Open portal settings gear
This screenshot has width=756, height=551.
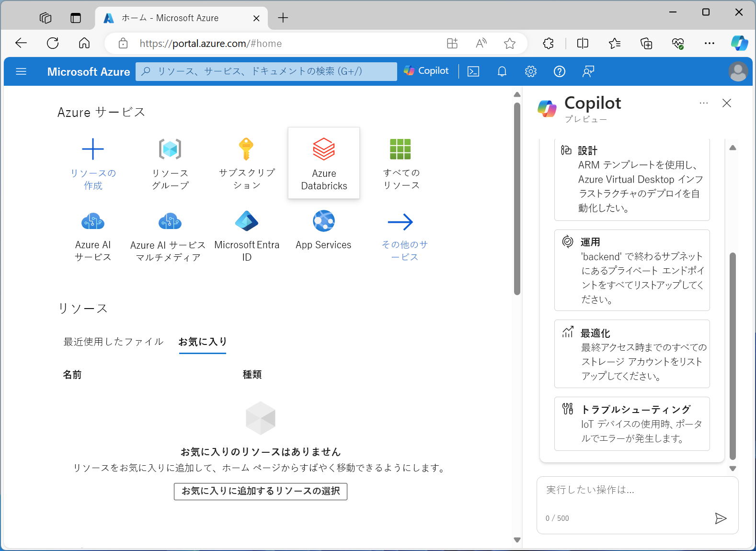(531, 71)
